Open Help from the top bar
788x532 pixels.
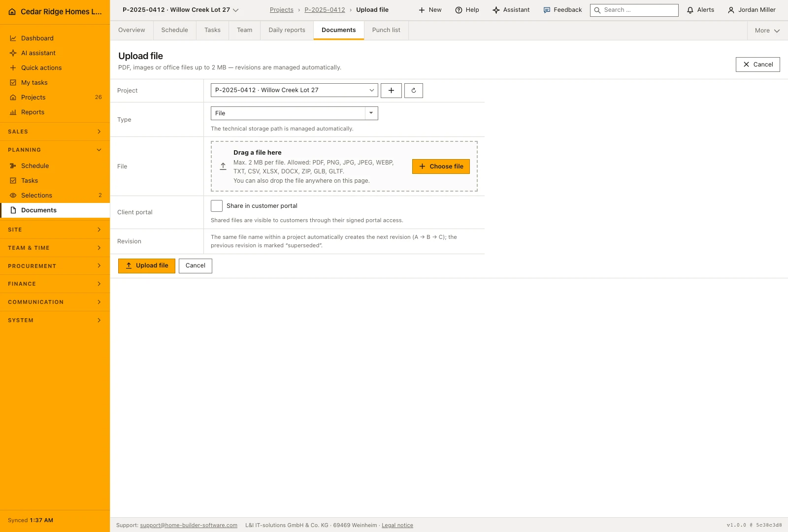pyautogui.click(x=467, y=10)
